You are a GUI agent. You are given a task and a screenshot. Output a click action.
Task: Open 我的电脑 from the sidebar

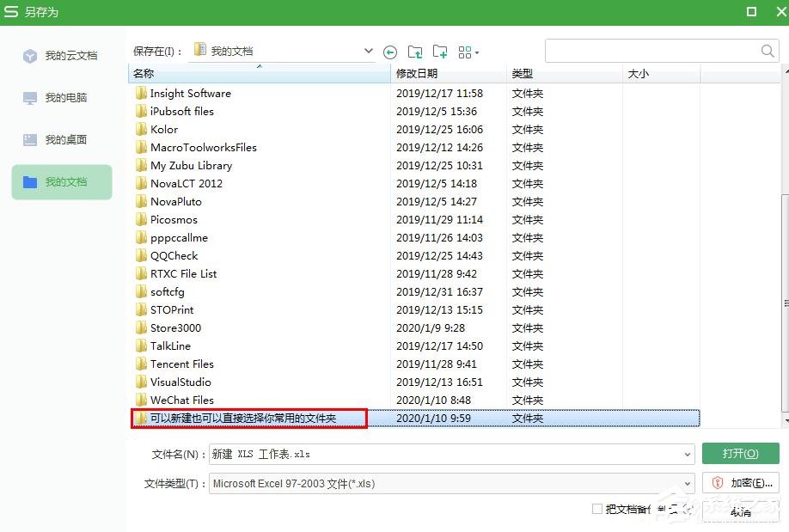coord(61,97)
